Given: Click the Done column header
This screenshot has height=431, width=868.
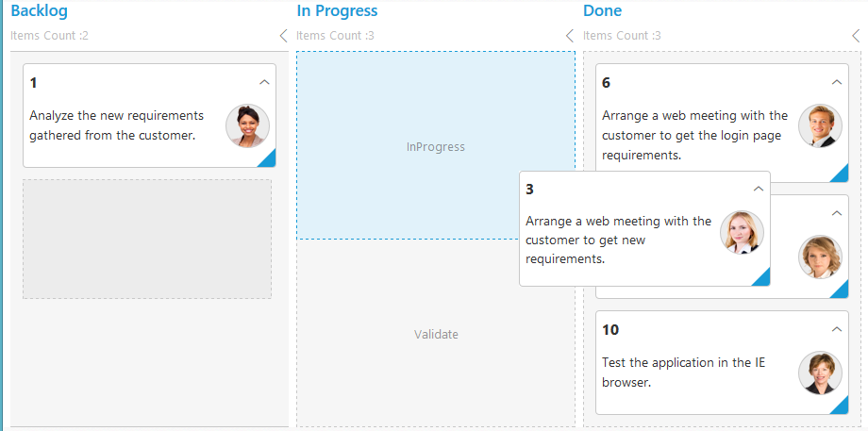Looking at the screenshot, I should 602,11.
